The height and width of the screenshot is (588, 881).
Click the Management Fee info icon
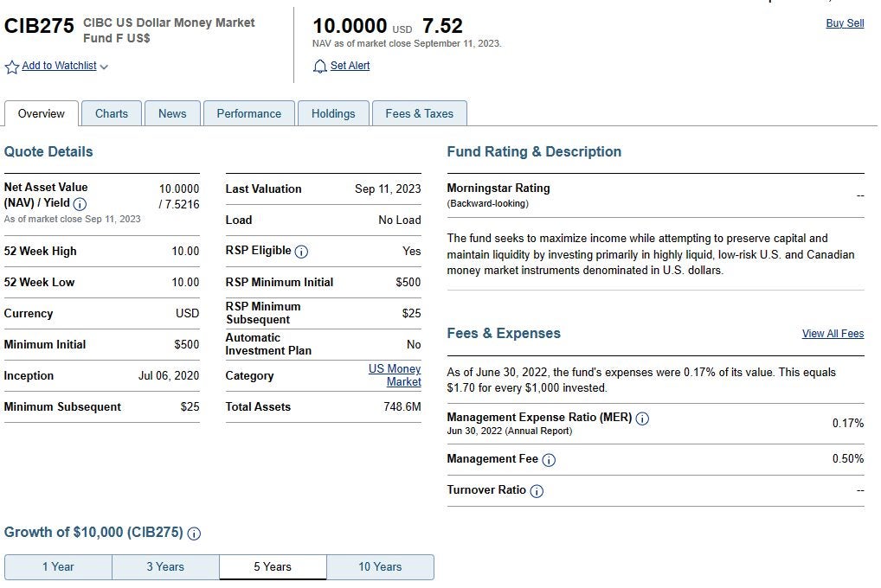click(x=549, y=460)
